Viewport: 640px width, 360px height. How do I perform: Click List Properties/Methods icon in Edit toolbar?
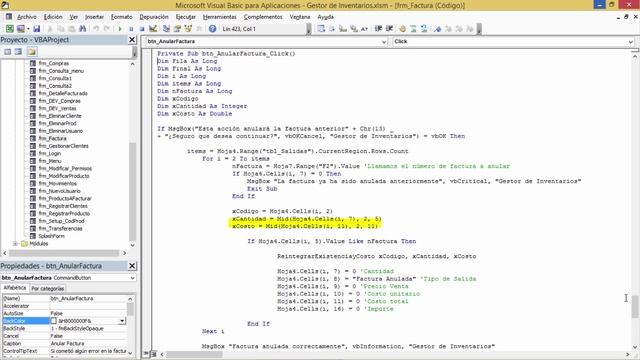coord(321,29)
